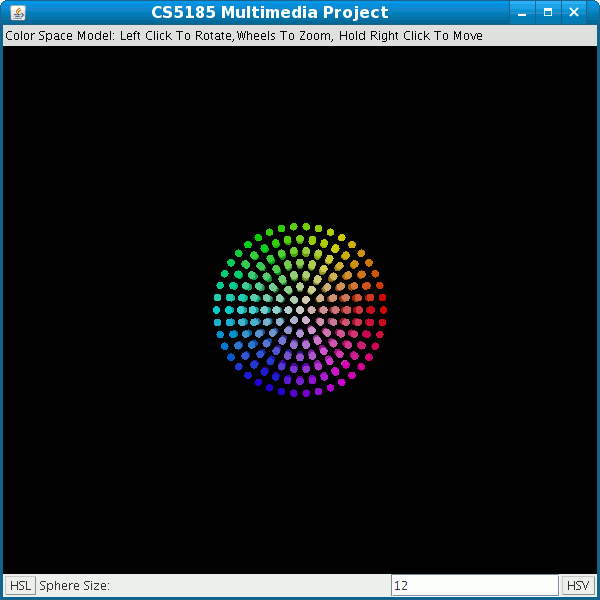Click the empty black canvas above the sphere
Viewport: 600px width, 600px height.
tap(300, 130)
